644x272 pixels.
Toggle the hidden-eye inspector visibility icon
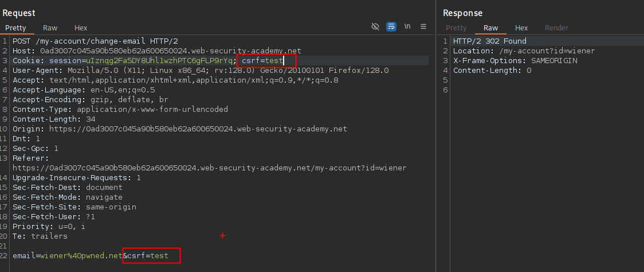(375, 26)
